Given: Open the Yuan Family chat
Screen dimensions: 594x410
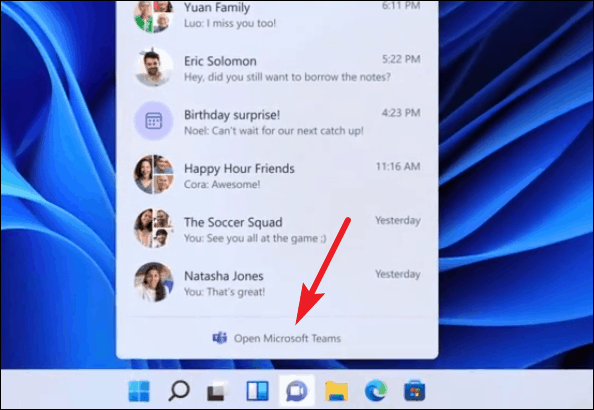Looking at the screenshot, I should click(x=277, y=15).
